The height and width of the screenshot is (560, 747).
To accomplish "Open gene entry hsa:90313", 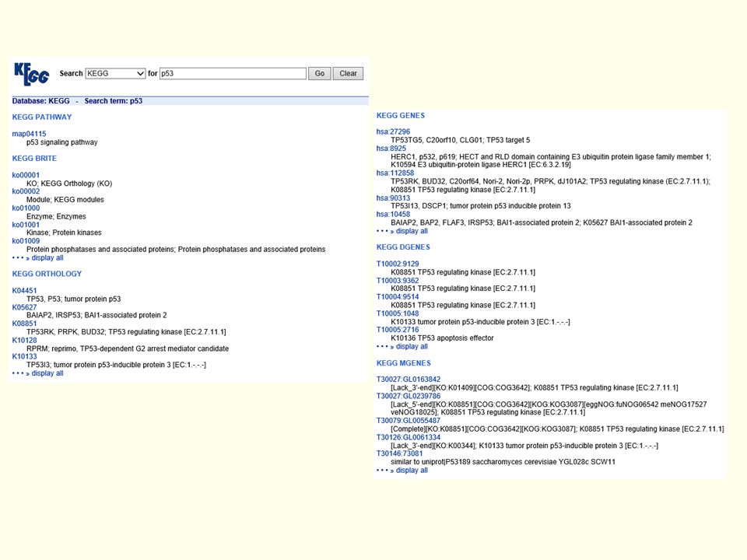I will tap(393, 198).
